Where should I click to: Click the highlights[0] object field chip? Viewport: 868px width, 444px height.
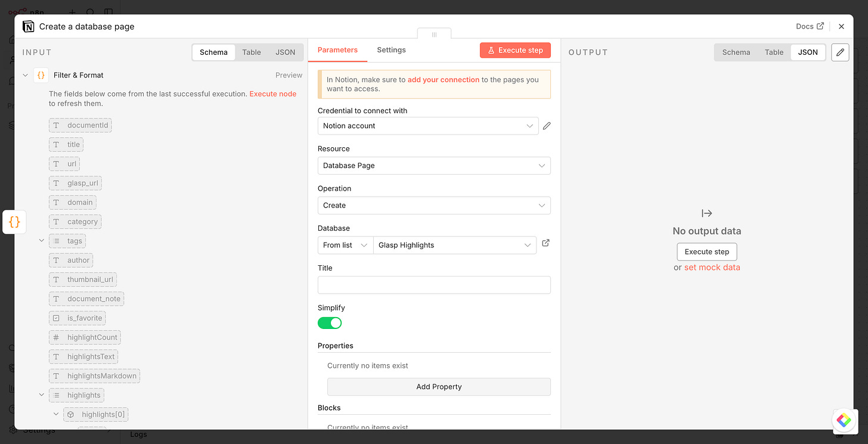(96, 414)
